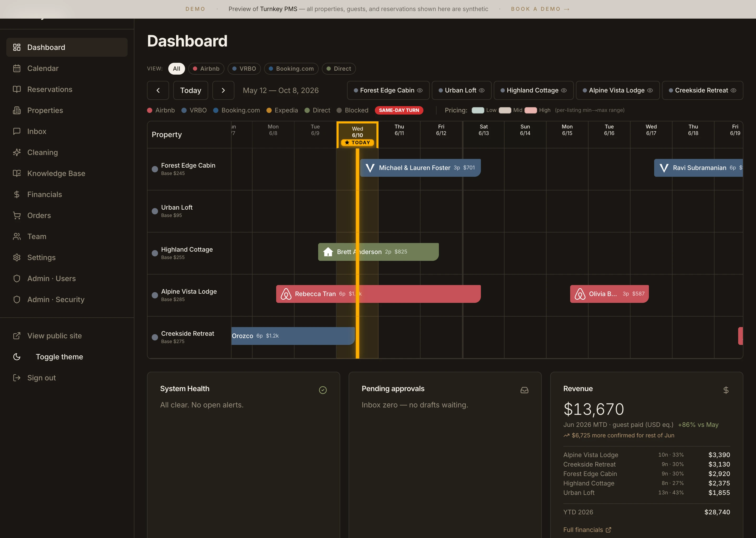
Task: Click VRBO icon on Ravi Subramanian booking
Action: [664, 168]
